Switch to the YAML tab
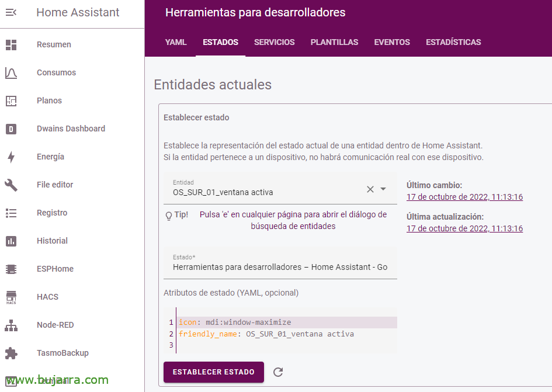 [x=176, y=42]
